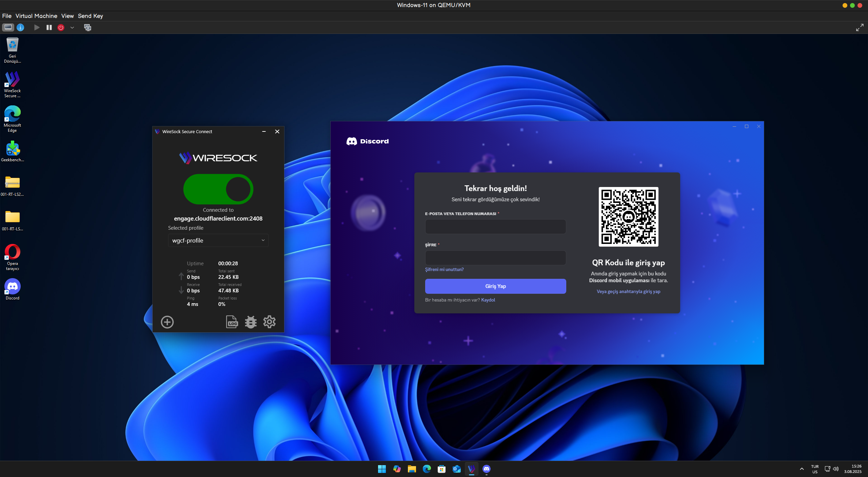The image size is (868, 477).
Task: Click the bug debug icon in WireSock
Action: 251,322
